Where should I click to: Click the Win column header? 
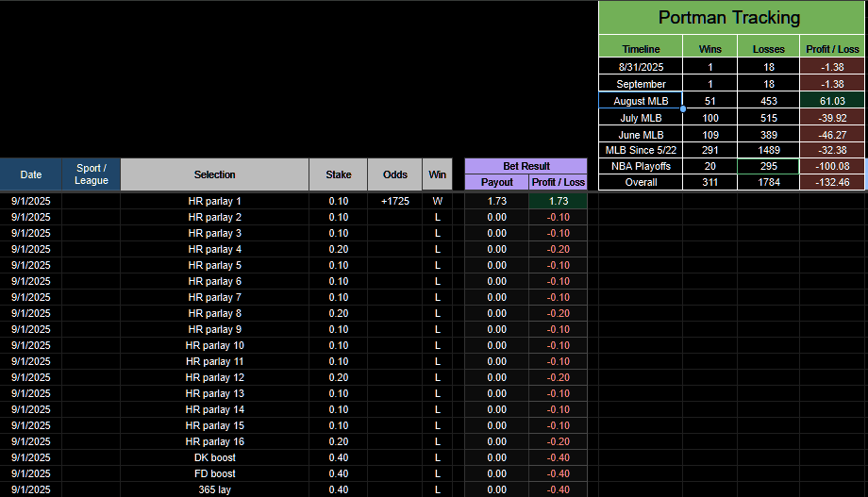tap(438, 174)
